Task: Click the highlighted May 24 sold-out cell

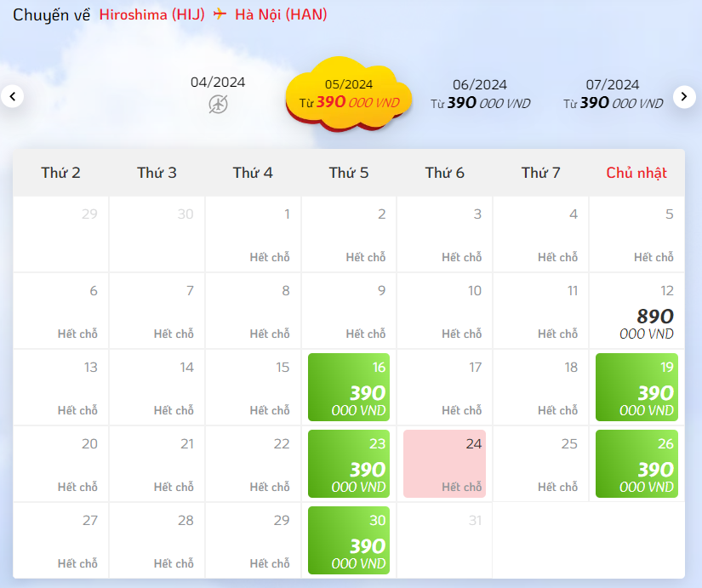Action: pyautogui.click(x=444, y=464)
